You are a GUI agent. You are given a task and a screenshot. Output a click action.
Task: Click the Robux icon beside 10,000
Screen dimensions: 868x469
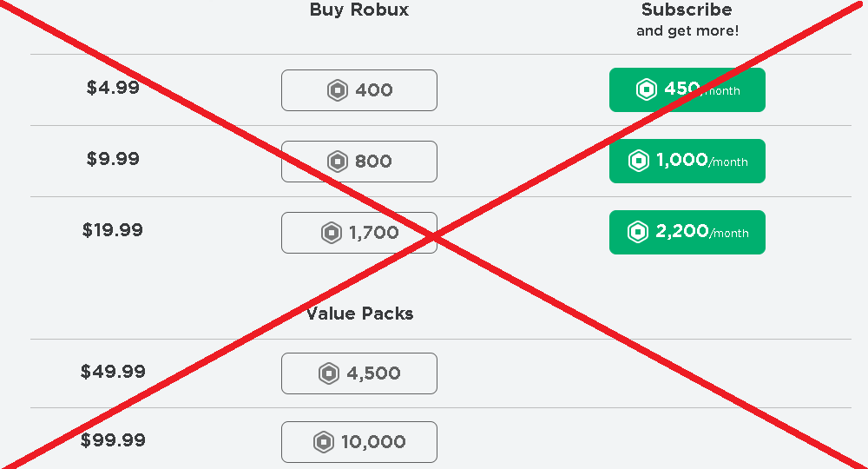pyautogui.click(x=323, y=442)
